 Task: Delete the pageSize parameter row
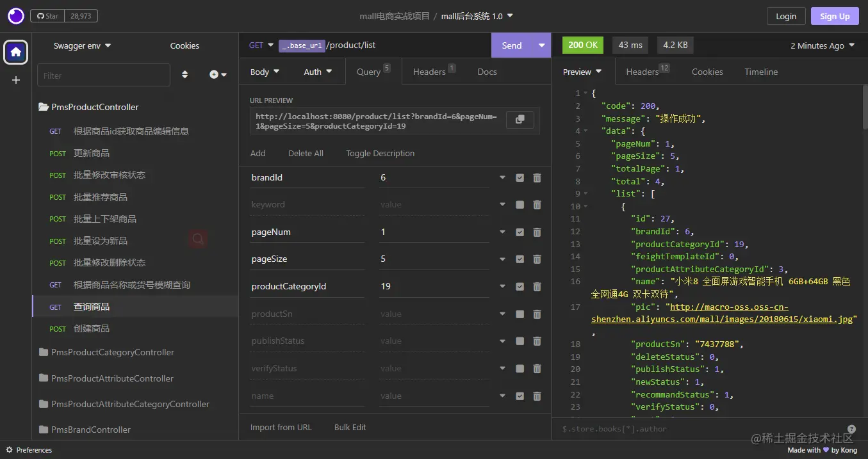click(x=537, y=259)
